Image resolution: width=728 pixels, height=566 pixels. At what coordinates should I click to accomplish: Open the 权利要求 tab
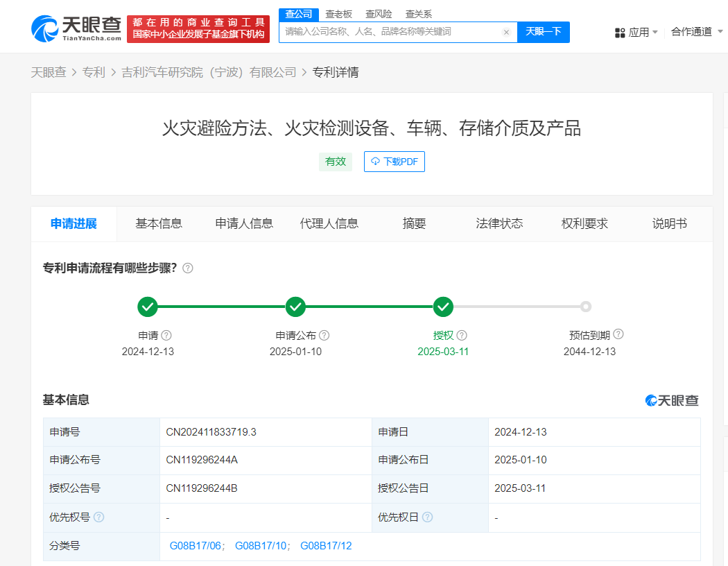tap(584, 223)
